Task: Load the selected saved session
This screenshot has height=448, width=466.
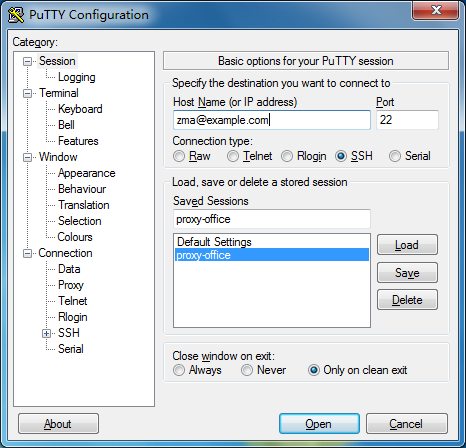Action: click(x=407, y=245)
